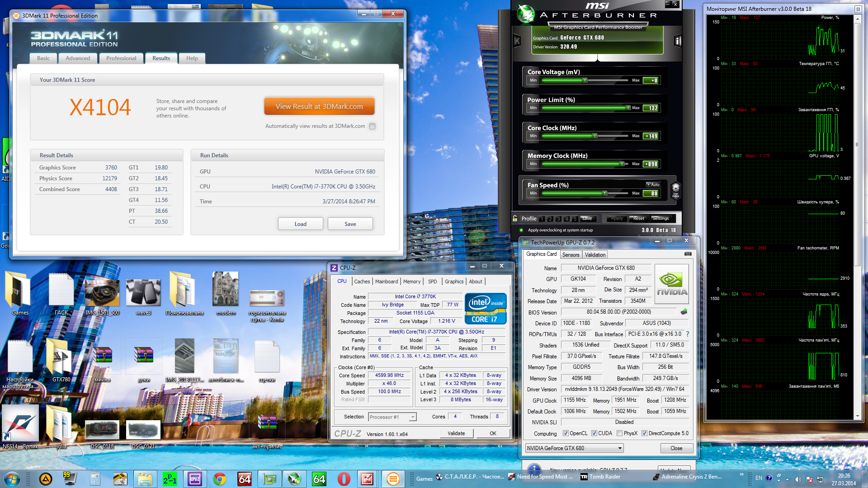Click Afterburner info panel icon

click(678, 41)
